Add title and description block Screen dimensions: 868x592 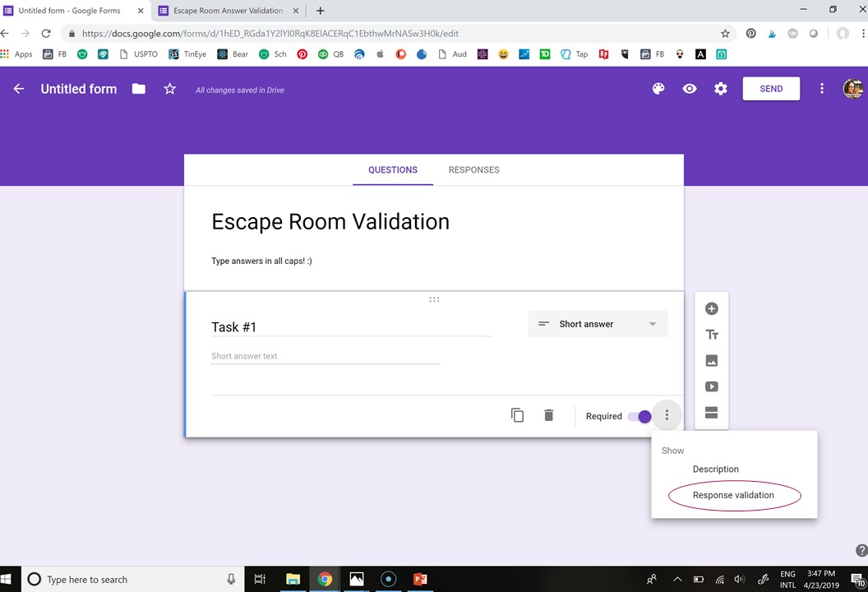point(711,335)
